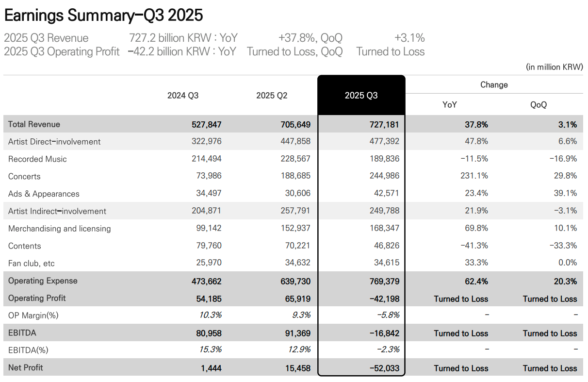Click the Operating Expense row label
This screenshot has width=588, height=382.
click(43, 281)
